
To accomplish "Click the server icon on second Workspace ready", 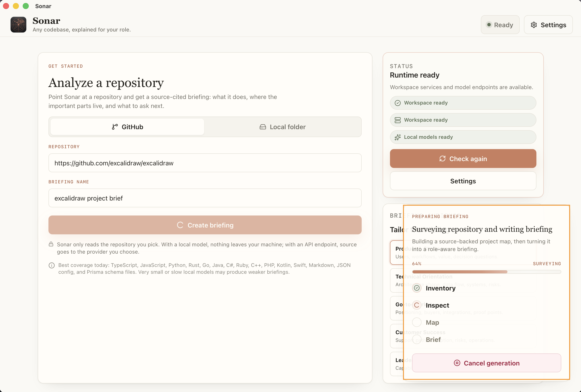I will (397, 120).
